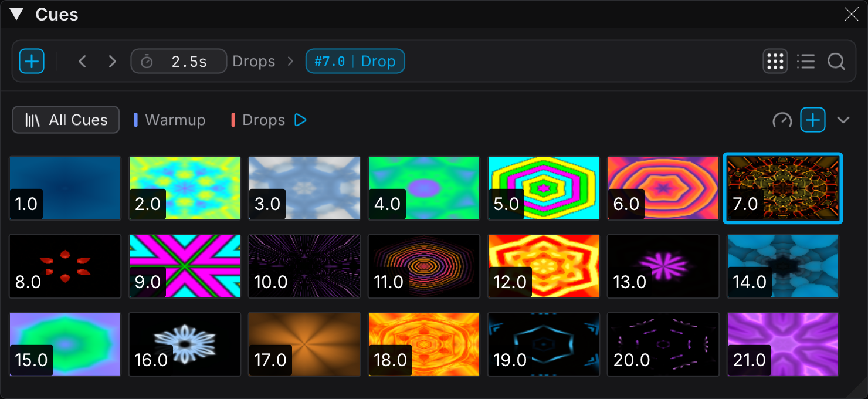Go to the next cue arrow

click(x=113, y=61)
